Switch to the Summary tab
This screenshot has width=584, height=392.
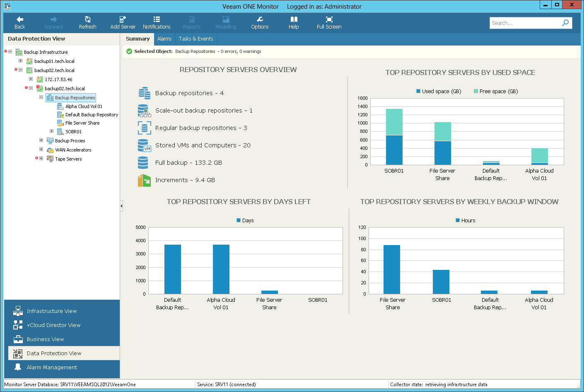tap(138, 39)
